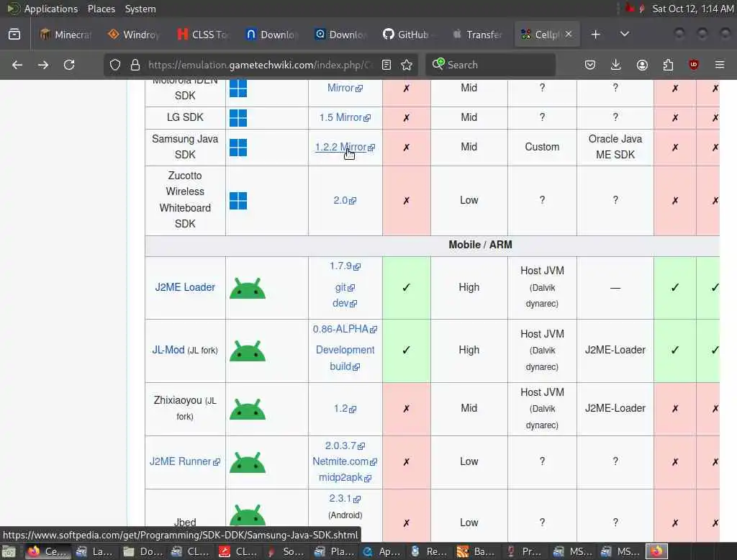
Task: Open the Extensions puzzle icon
Action: point(668,65)
